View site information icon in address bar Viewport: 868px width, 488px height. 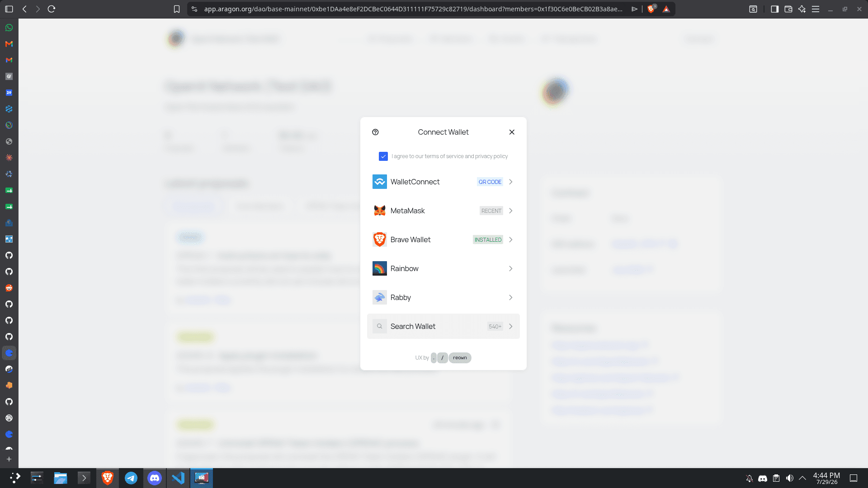[194, 9]
